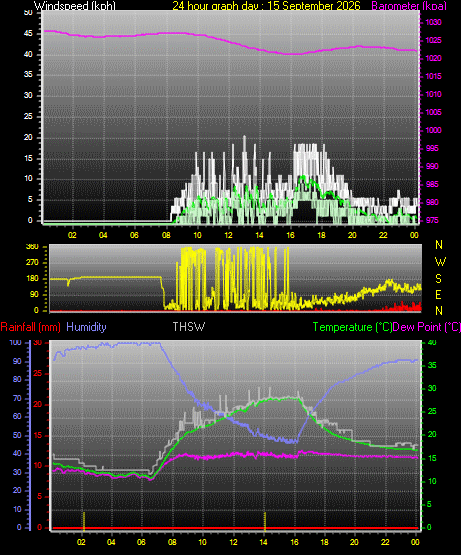This screenshot has height=555, width=461.
Task: Click the yellow marker at hour 14
Action: (265, 521)
